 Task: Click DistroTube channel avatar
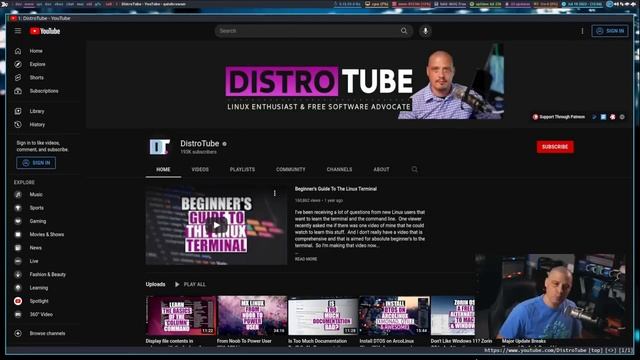[160, 147]
